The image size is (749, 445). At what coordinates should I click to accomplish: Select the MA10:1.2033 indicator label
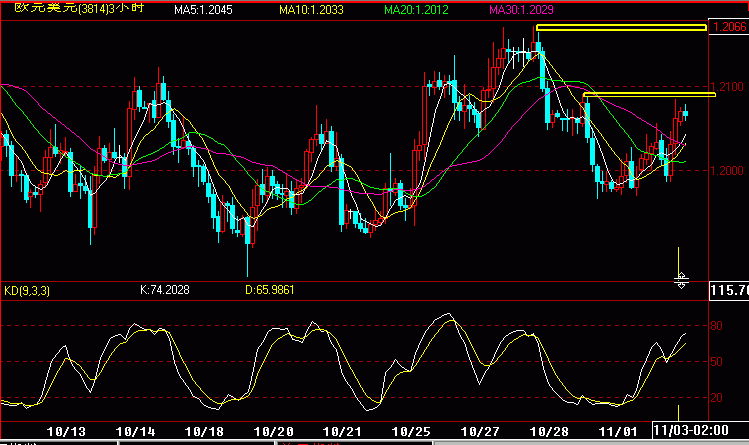click(311, 10)
